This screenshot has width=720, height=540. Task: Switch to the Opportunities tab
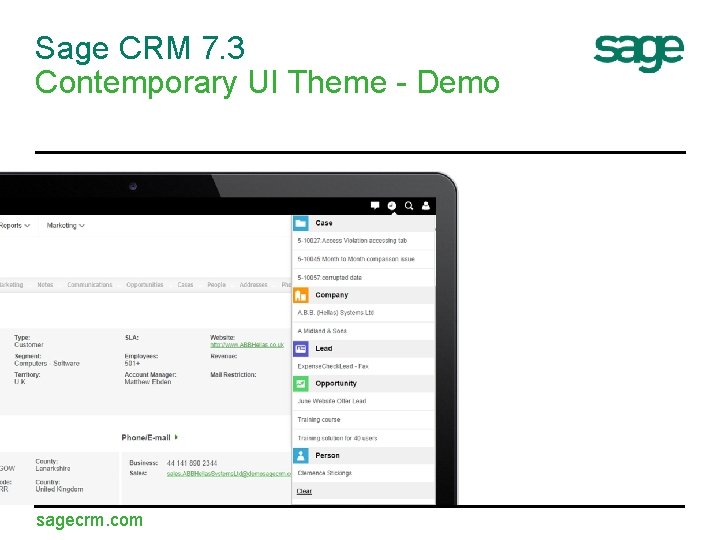[145, 285]
